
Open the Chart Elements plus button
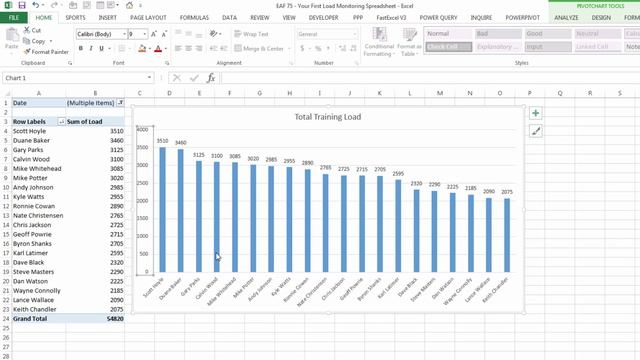click(x=536, y=113)
